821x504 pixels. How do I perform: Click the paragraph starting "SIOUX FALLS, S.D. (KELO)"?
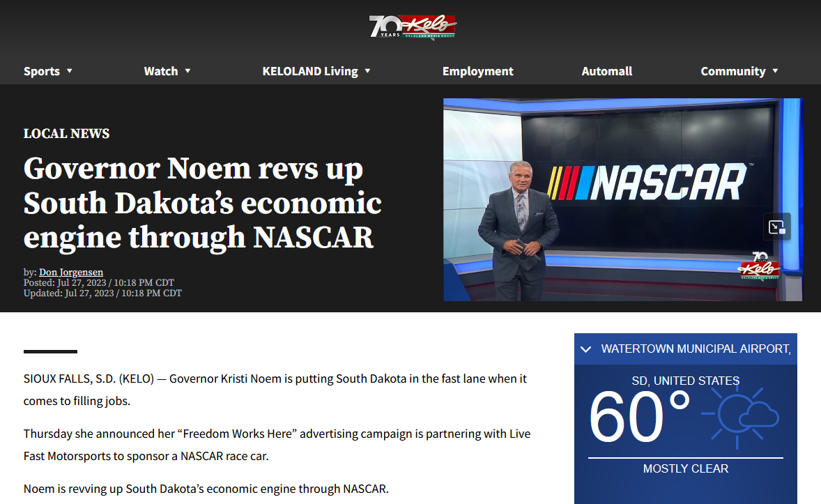click(x=275, y=390)
